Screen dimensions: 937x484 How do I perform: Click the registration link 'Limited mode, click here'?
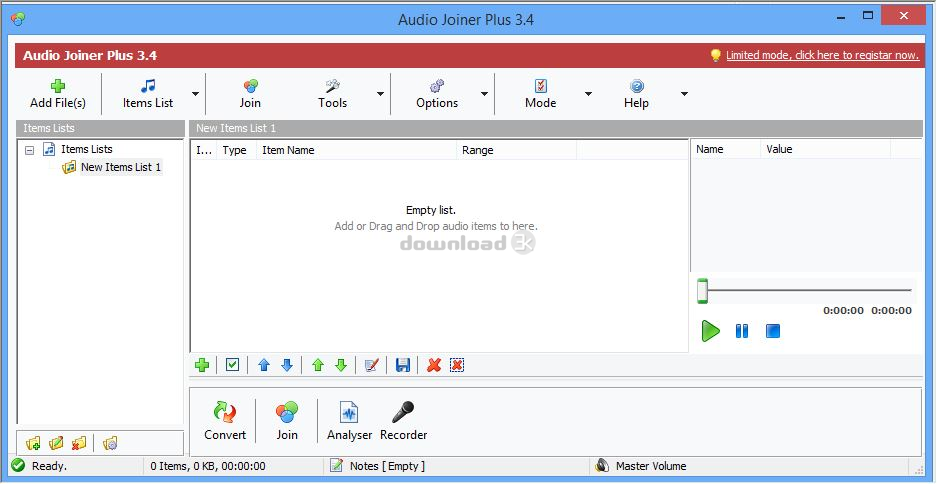(x=822, y=55)
